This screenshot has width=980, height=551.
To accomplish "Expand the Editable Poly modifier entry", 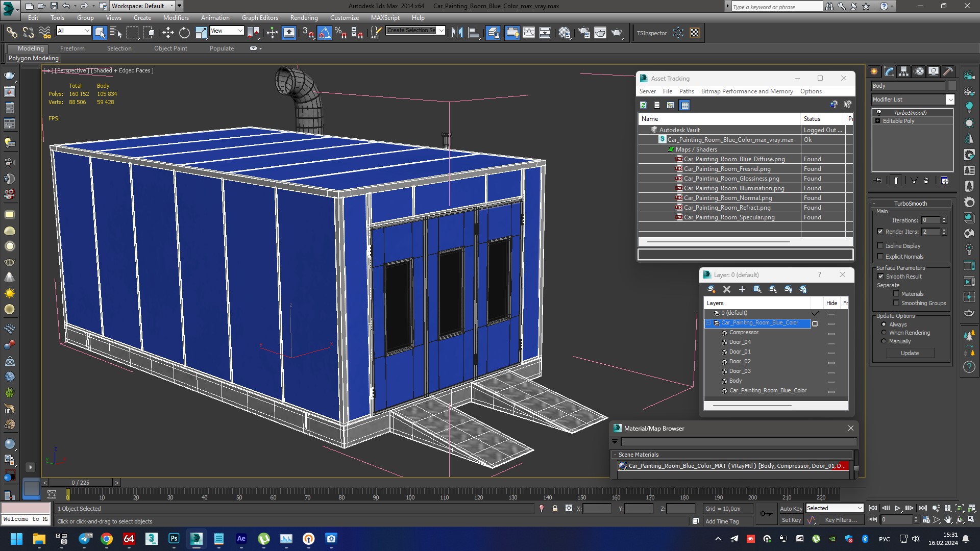I will click(877, 121).
